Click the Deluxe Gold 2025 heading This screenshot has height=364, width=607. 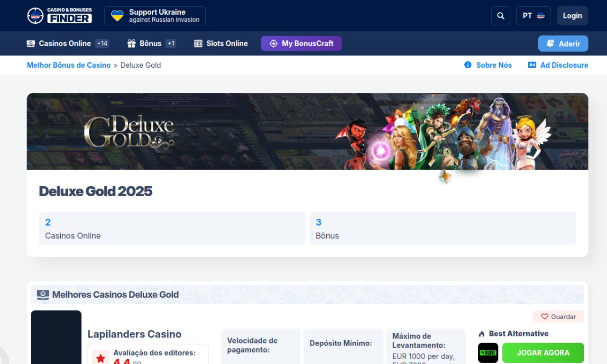click(96, 191)
